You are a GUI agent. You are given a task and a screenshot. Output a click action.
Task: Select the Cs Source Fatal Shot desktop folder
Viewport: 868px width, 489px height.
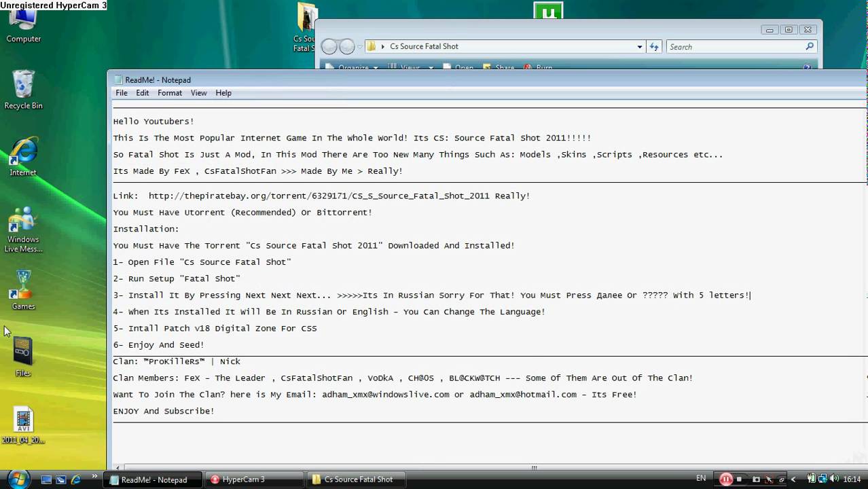pos(306,27)
